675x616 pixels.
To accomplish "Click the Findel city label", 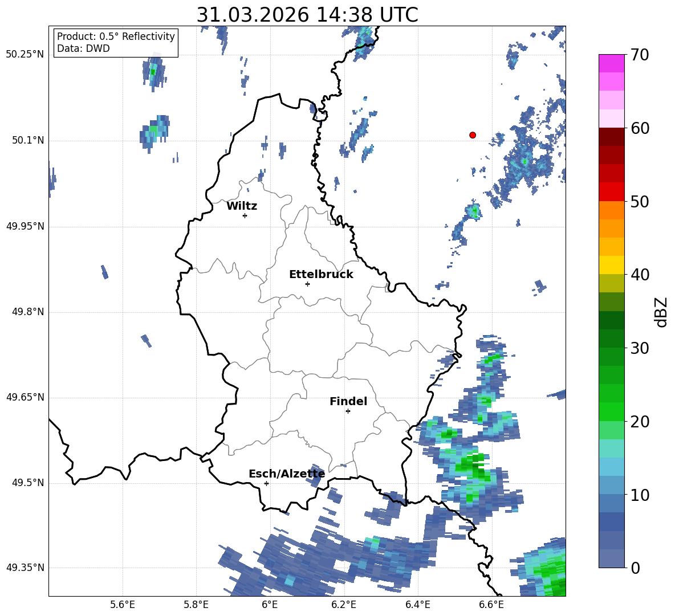I will (348, 401).
